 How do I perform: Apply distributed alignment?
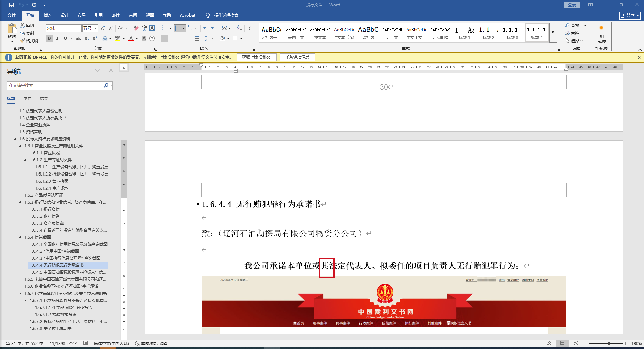pos(197,38)
